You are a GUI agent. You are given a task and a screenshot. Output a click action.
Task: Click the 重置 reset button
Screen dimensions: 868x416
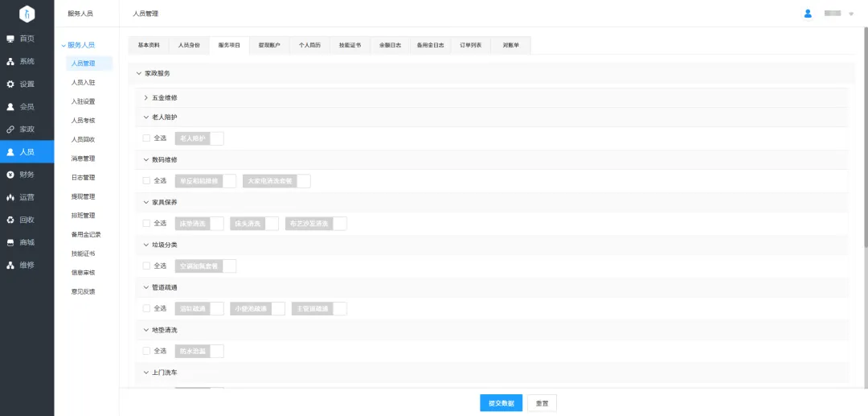[542, 403]
